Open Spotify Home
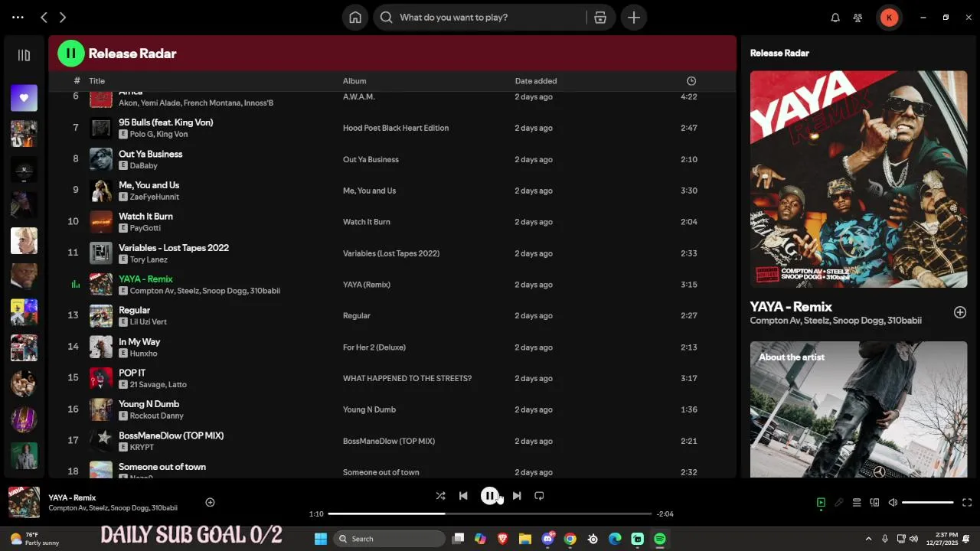This screenshot has width=980, height=551. point(355,17)
